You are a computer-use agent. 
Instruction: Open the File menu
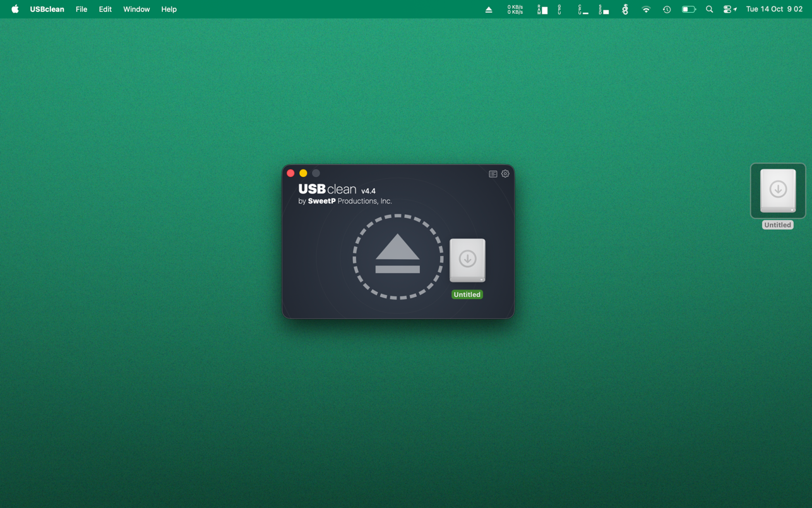pos(81,9)
